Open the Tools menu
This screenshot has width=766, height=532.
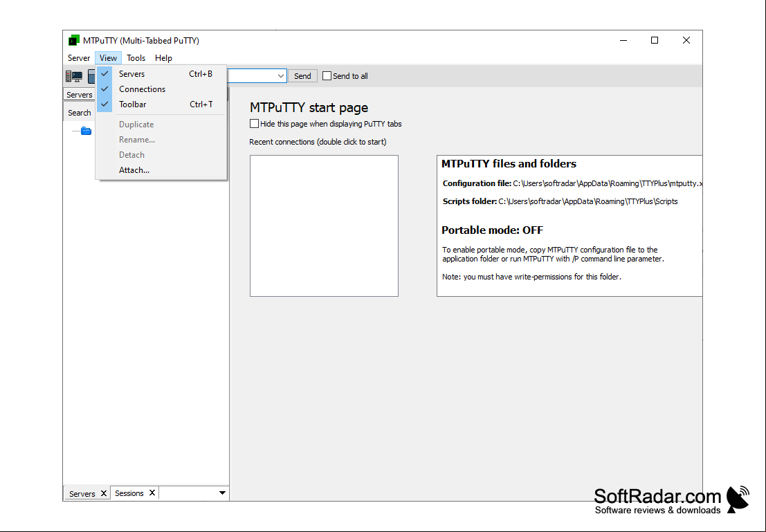click(x=136, y=57)
